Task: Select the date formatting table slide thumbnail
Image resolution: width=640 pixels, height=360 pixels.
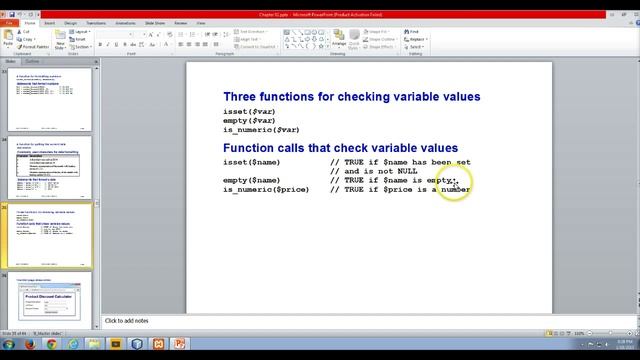Action: (x=49, y=168)
